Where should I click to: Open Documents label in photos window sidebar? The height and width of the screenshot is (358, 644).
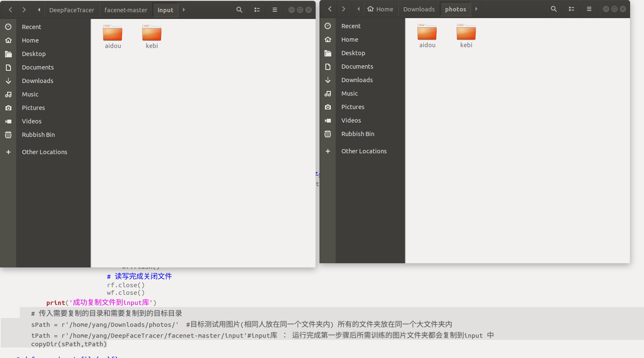(x=357, y=67)
